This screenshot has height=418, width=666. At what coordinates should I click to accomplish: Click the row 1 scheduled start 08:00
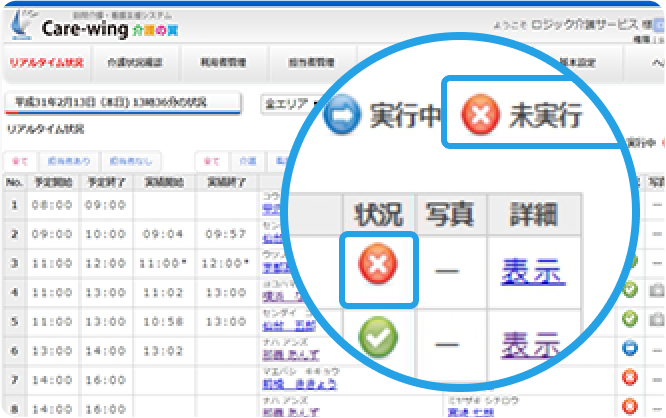pyautogui.click(x=52, y=205)
